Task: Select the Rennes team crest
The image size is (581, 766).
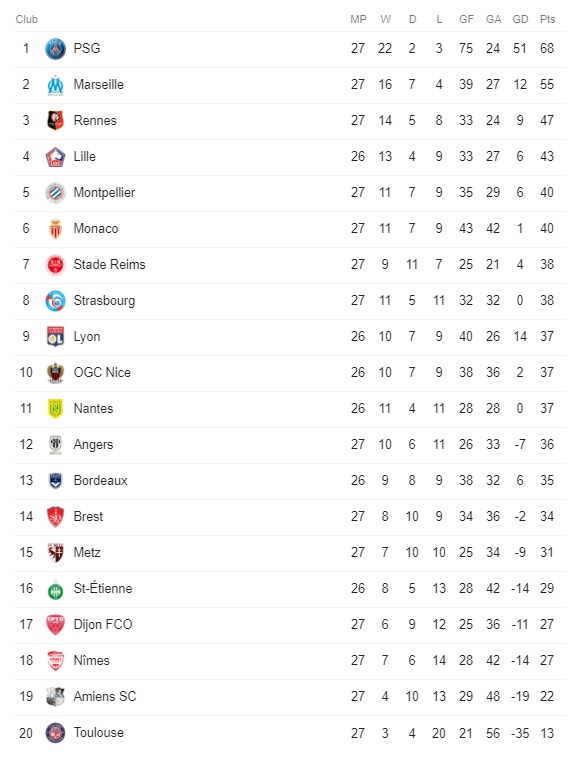Action: tap(55, 121)
